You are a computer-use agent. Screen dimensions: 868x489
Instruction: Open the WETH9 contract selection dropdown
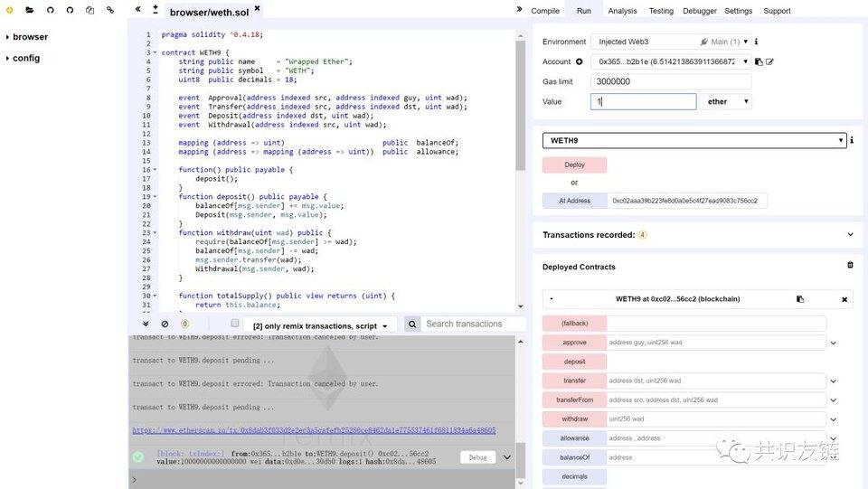[694, 140]
